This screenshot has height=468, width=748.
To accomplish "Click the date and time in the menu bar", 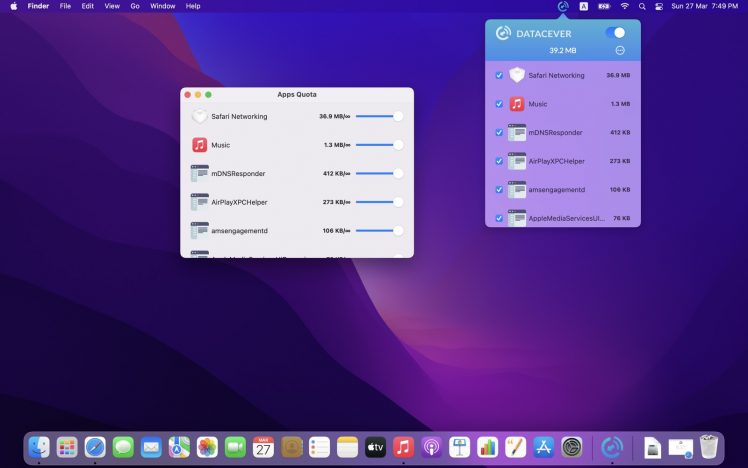I will point(705,6).
